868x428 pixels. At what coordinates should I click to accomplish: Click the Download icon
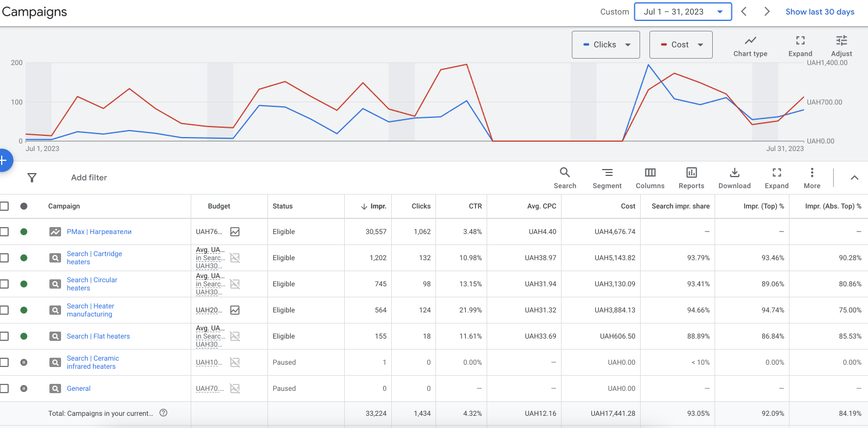tap(734, 173)
